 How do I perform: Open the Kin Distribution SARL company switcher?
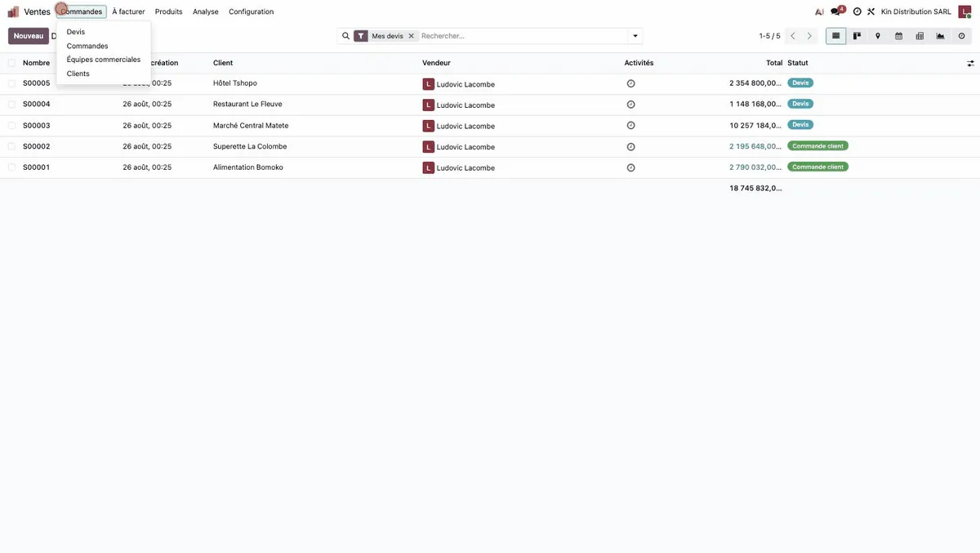click(915, 11)
